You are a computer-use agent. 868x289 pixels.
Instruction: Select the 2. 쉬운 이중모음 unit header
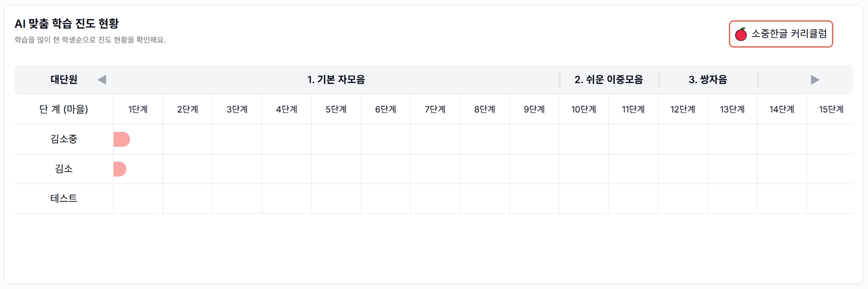tap(609, 80)
